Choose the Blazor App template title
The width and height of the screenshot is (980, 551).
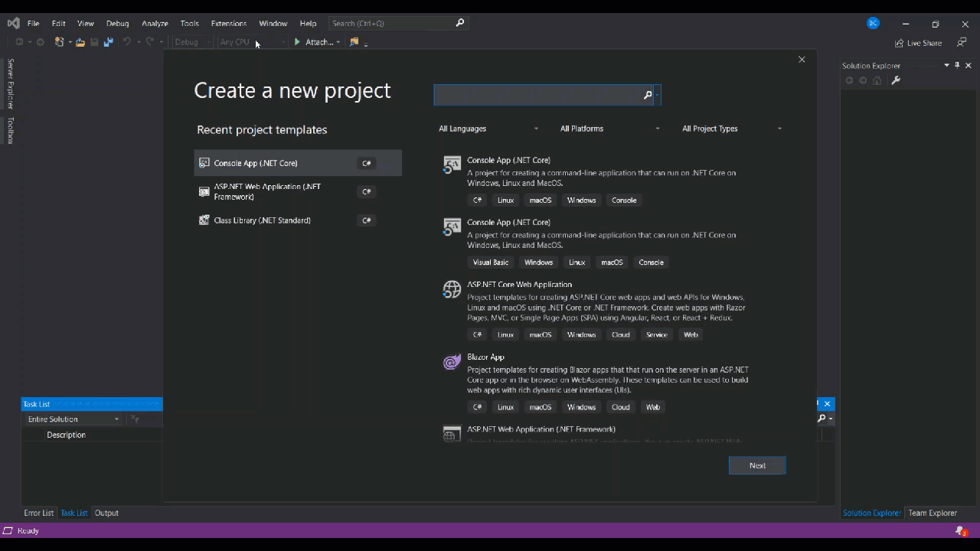485,357
